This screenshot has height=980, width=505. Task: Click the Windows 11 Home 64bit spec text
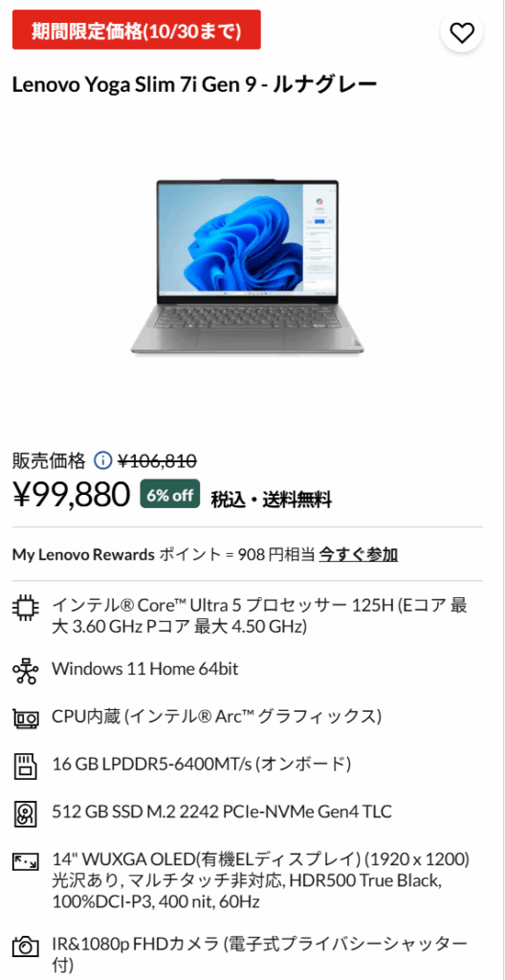point(145,669)
